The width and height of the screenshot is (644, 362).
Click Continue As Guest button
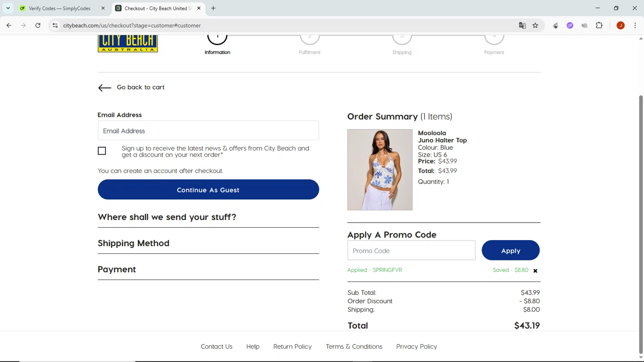click(x=208, y=190)
